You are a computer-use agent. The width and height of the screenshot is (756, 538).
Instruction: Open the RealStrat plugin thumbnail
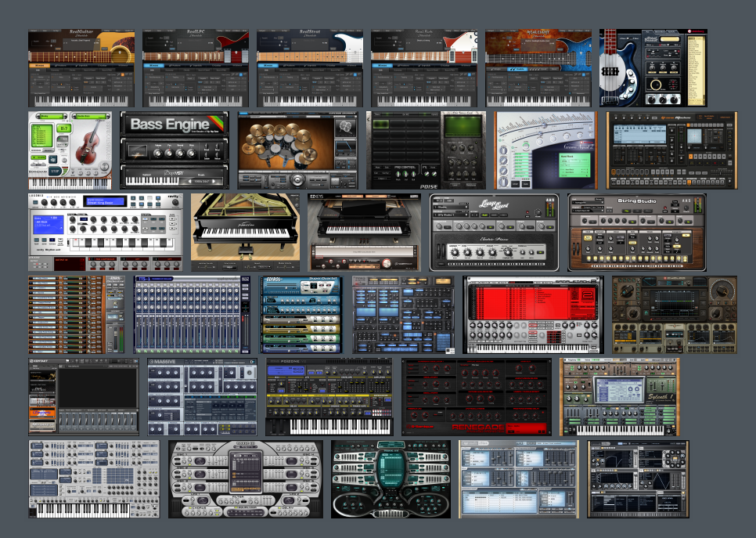310,68
